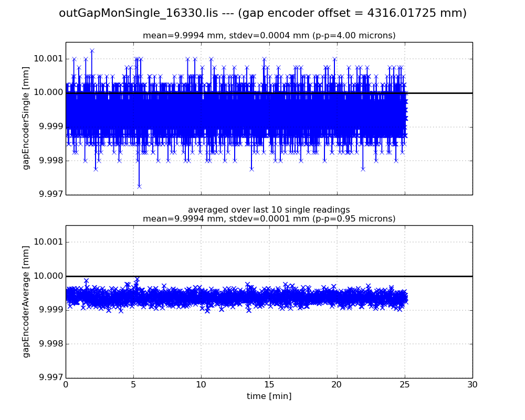Screen dimensions: 525x420
Task: Click the lowest outlier point in the top plot
Action: tap(139, 186)
